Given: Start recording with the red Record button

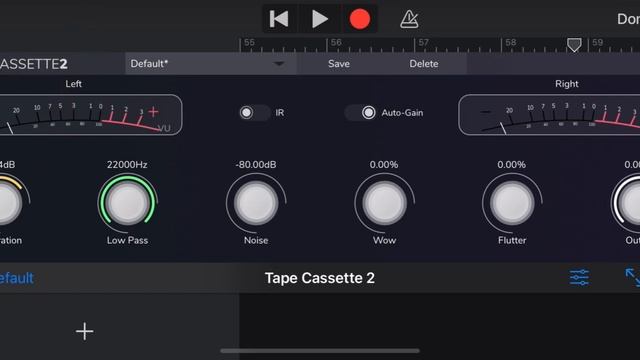Looking at the screenshot, I should point(360,19).
